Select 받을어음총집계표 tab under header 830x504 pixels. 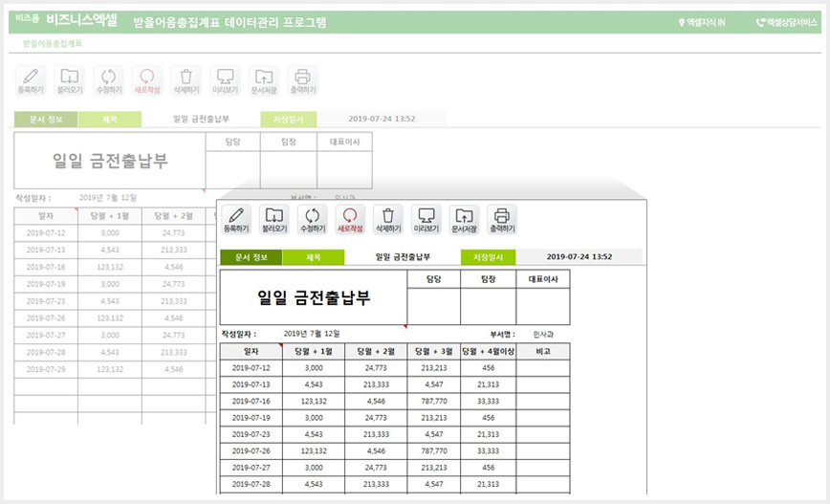pos(53,43)
